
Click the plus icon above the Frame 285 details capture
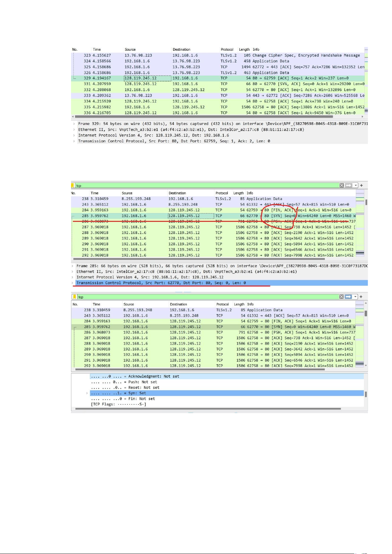(361, 185)
